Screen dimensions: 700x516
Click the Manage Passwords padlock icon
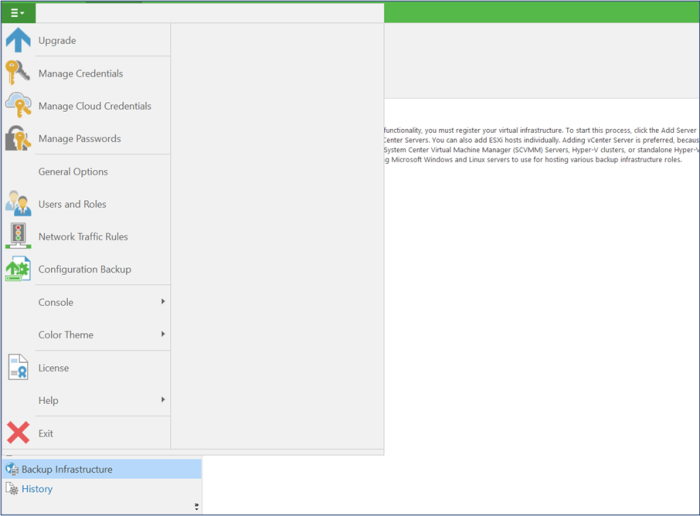[x=18, y=138]
